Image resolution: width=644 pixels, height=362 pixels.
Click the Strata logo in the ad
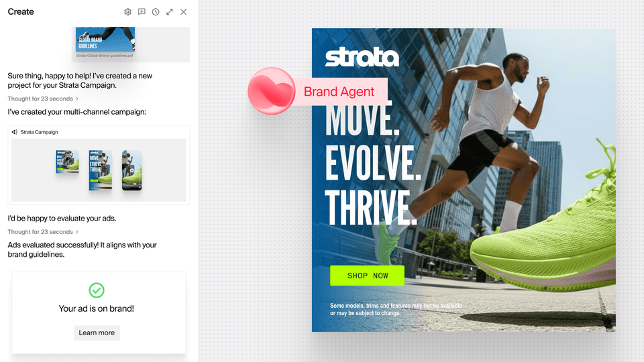pos(362,57)
